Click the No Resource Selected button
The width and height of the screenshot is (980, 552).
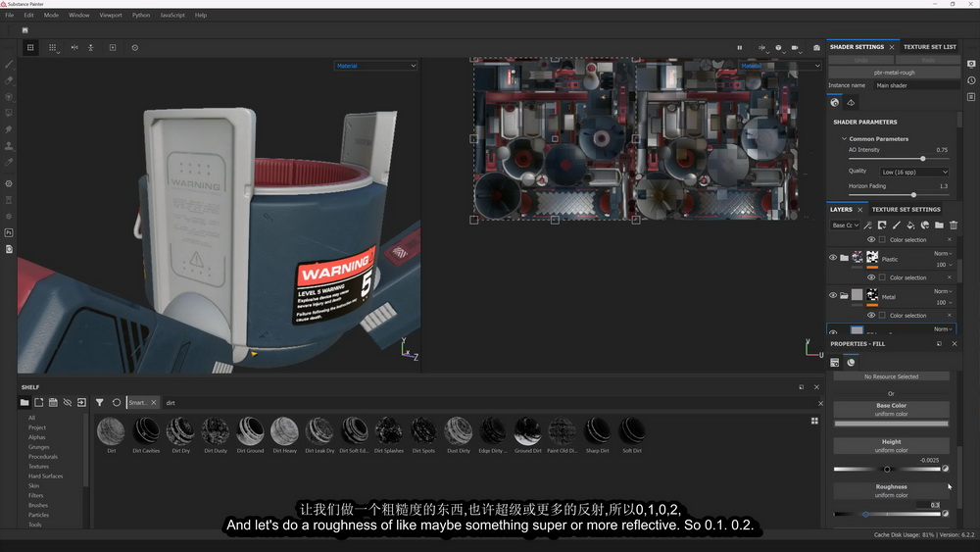tap(891, 376)
